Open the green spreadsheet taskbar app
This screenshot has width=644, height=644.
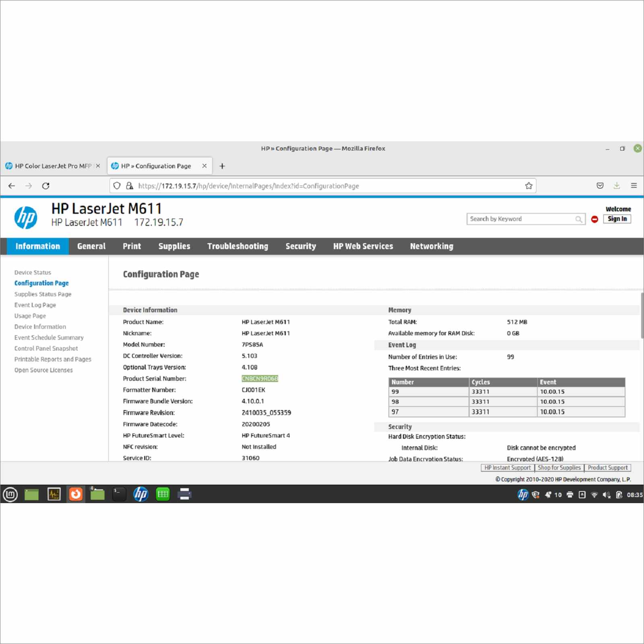163,494
